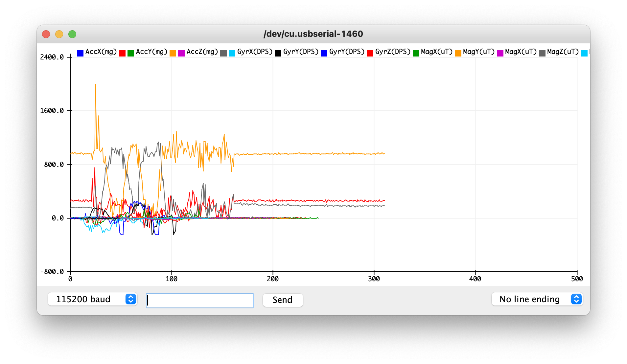Click the 1600.0 y-axis label
The width and height of the screenshot is (627, 364).
(52, 111)
